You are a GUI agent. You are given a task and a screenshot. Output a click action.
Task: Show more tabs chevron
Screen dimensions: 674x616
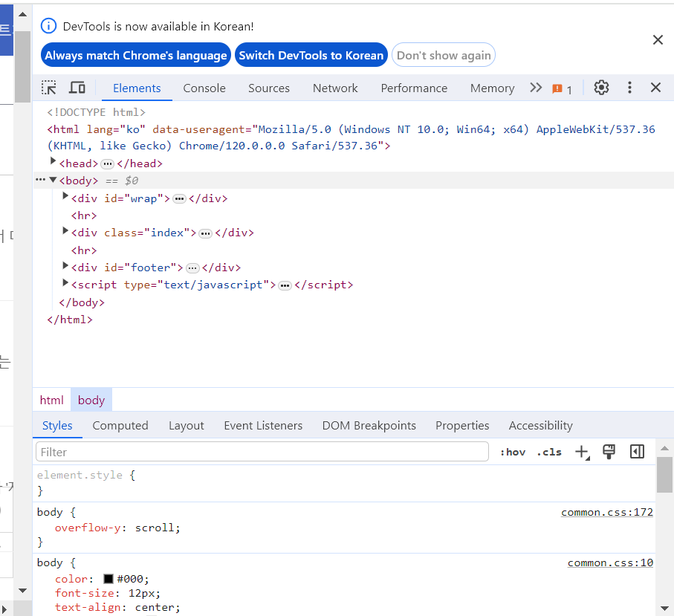tap(536, 88)
